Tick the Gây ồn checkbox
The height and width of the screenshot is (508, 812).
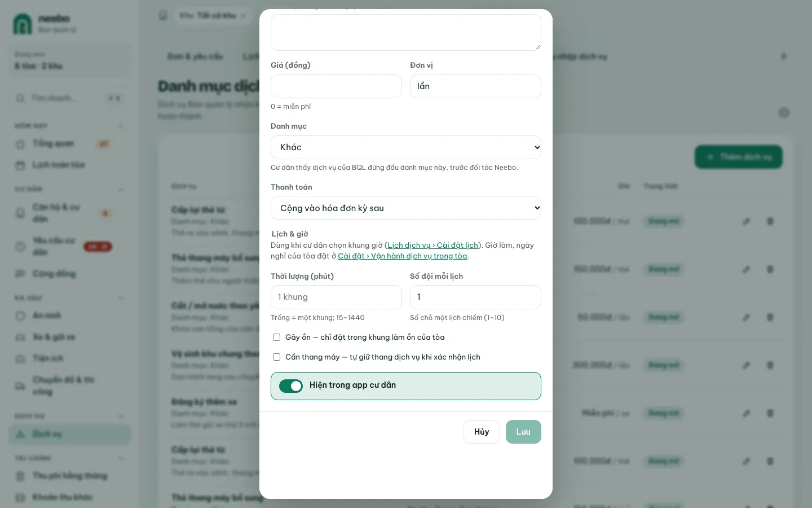(x=276, y=338)
